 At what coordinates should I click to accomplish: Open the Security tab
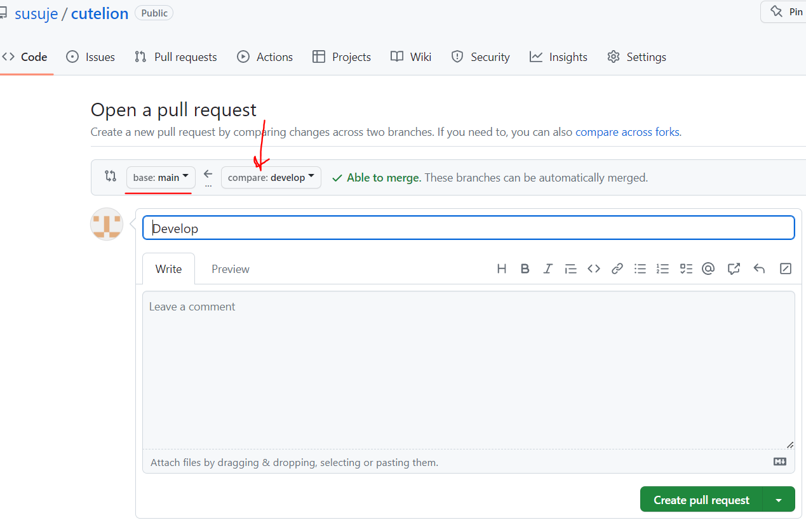[481, 57]
